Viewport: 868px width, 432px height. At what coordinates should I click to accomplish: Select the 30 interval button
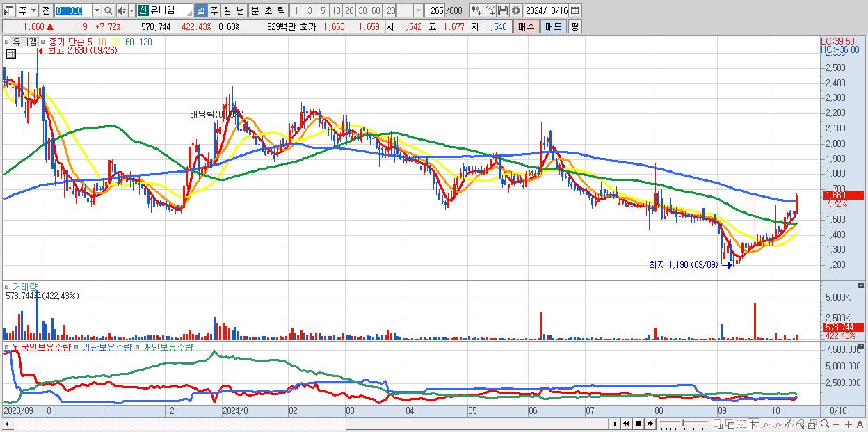(362, 10)
